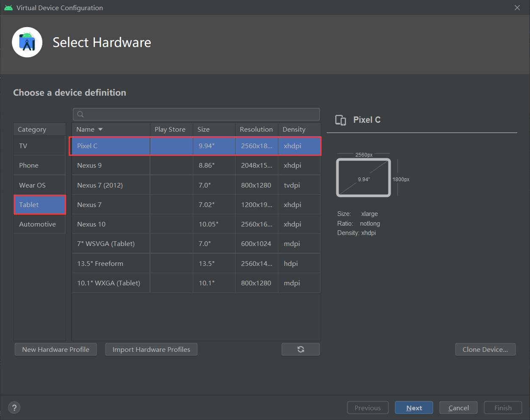Viewport: 530px width, 420px height.
Task: Click the 2560x14... resolution cell
Action: pos(257,263)
